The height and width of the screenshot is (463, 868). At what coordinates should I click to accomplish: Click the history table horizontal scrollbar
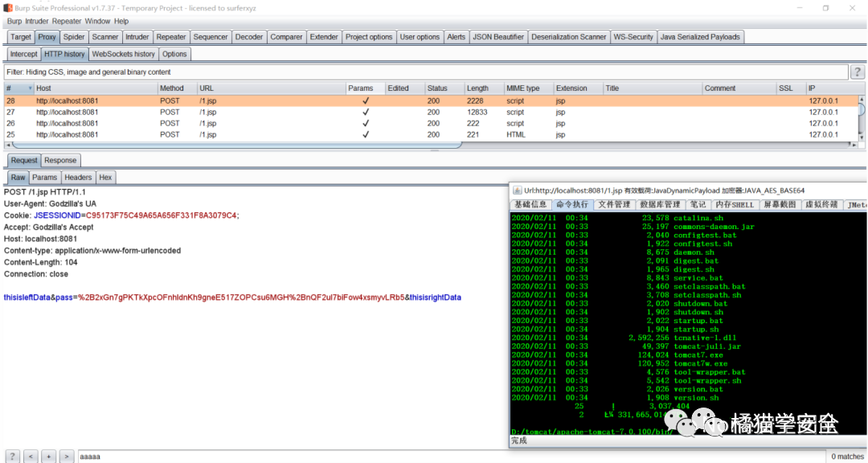point(236,145)
